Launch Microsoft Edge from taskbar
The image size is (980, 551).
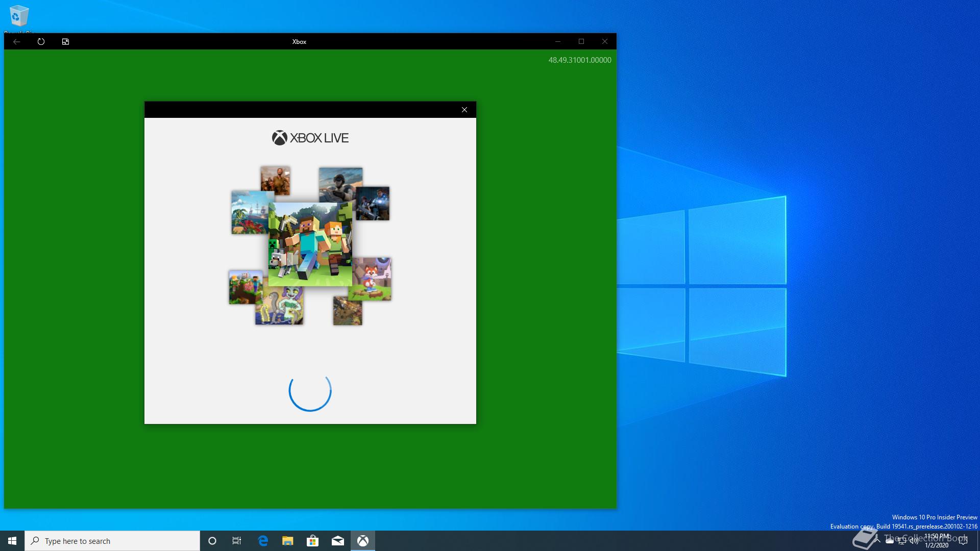(263, 541)
